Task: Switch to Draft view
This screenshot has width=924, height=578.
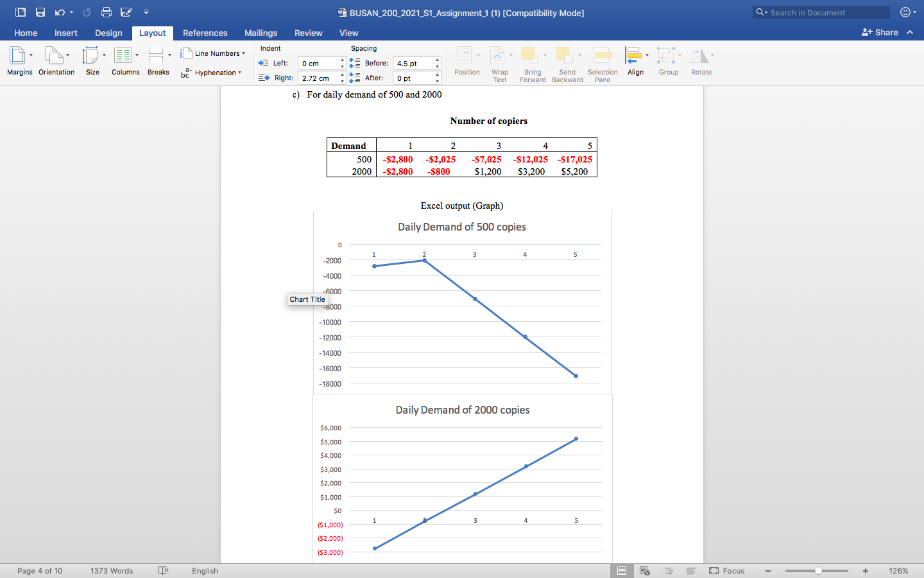Action: pos(690,571)
